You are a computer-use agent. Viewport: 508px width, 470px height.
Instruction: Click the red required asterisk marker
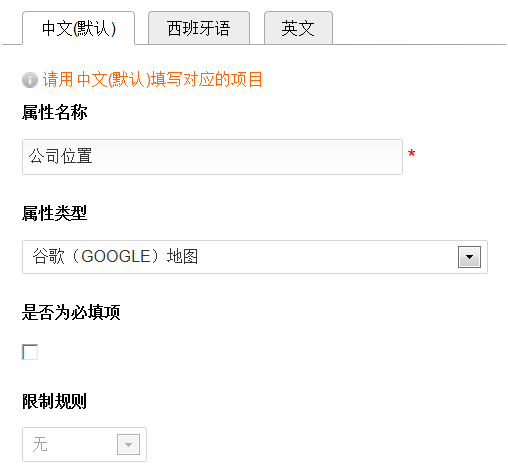coord(412,153)
